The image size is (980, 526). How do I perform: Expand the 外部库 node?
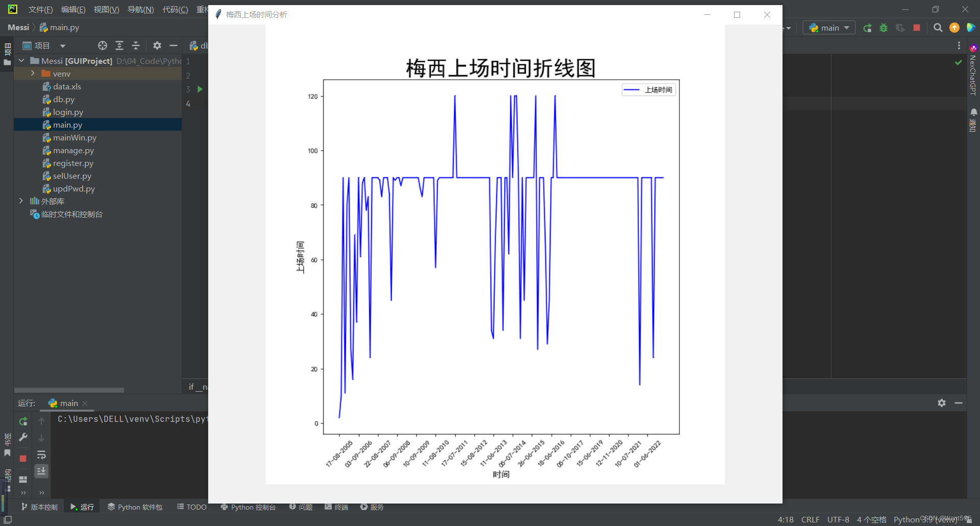(x=21, y=201)
